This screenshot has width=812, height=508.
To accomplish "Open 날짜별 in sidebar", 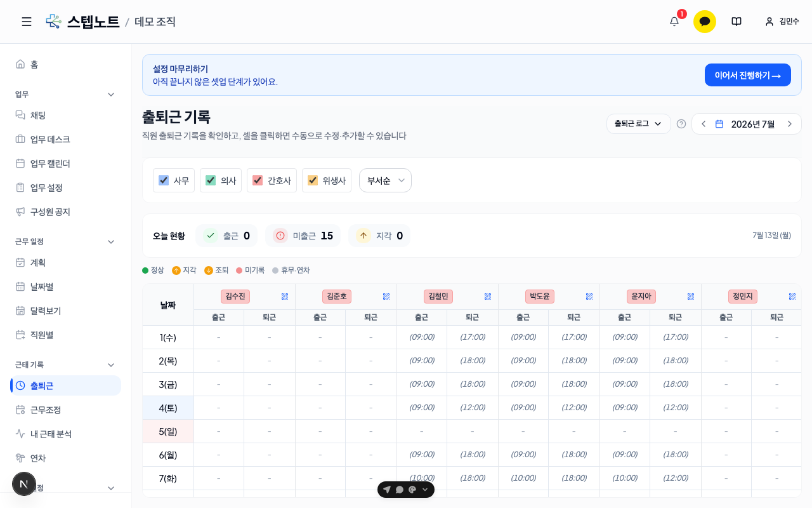I will (x=65, y=287).
